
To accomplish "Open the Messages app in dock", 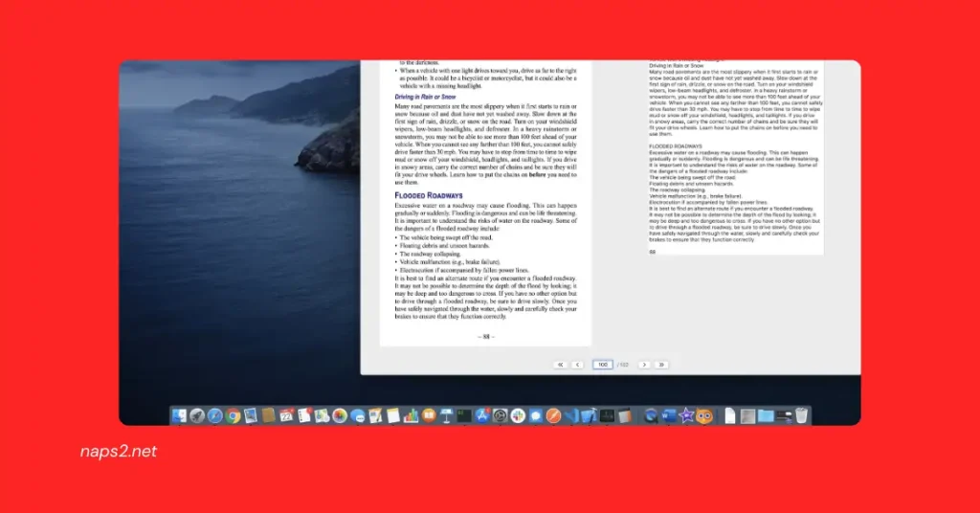I will click(x=357, y=415).
